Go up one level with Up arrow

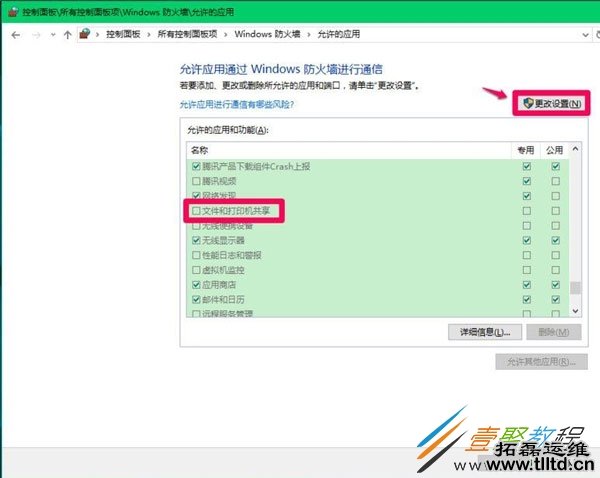[68, 35]
